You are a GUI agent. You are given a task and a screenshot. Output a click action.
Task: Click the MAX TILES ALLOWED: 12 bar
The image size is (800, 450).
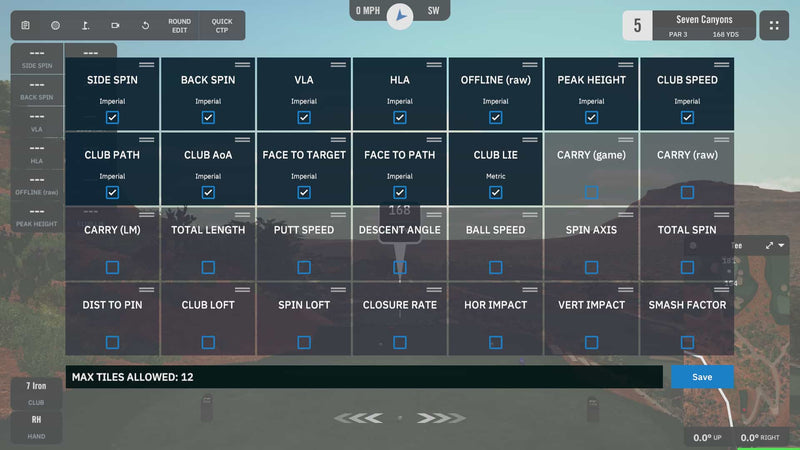pos(364,377)
